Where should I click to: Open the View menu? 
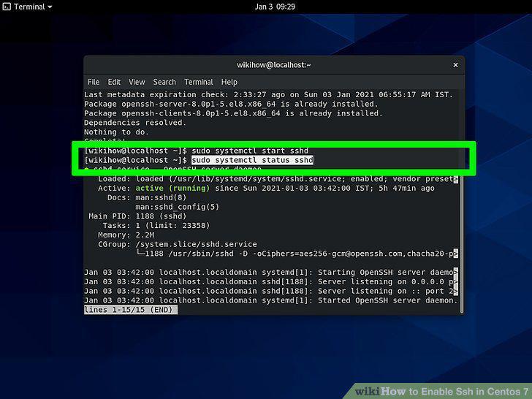pos(137,82)
